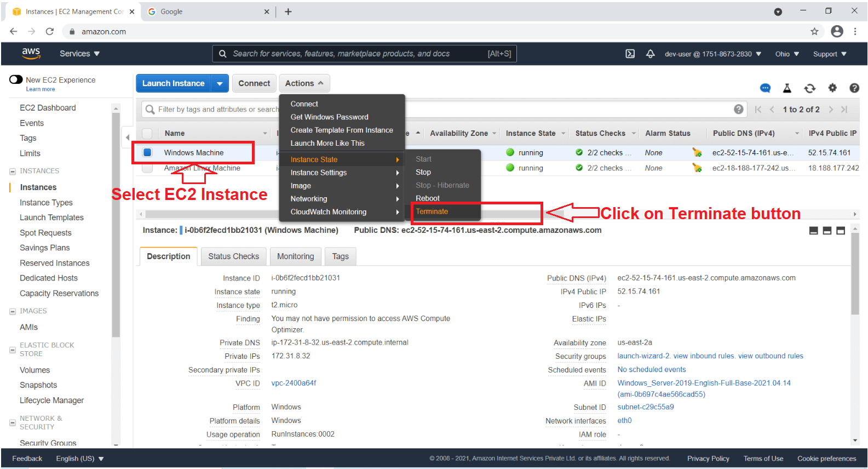868x469 pixels.
Task: Select Stop in the Instance State submenu
Action: [x=423, y=172]
